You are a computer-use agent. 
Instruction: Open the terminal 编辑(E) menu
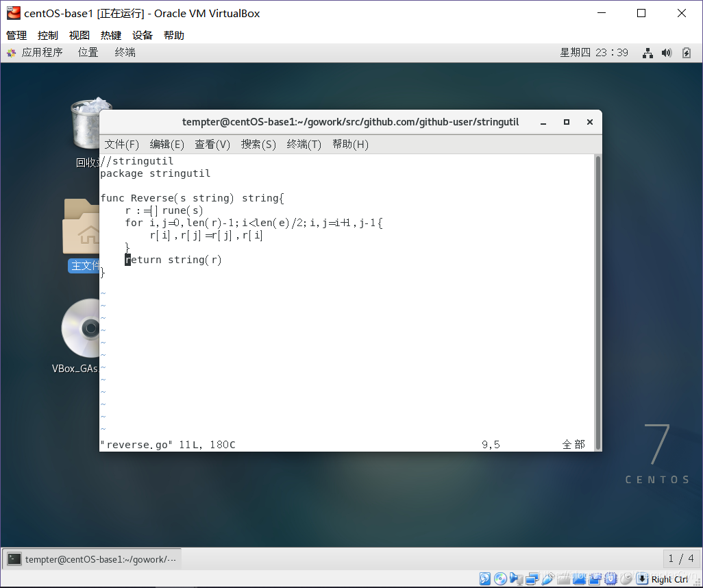point(166,145)
